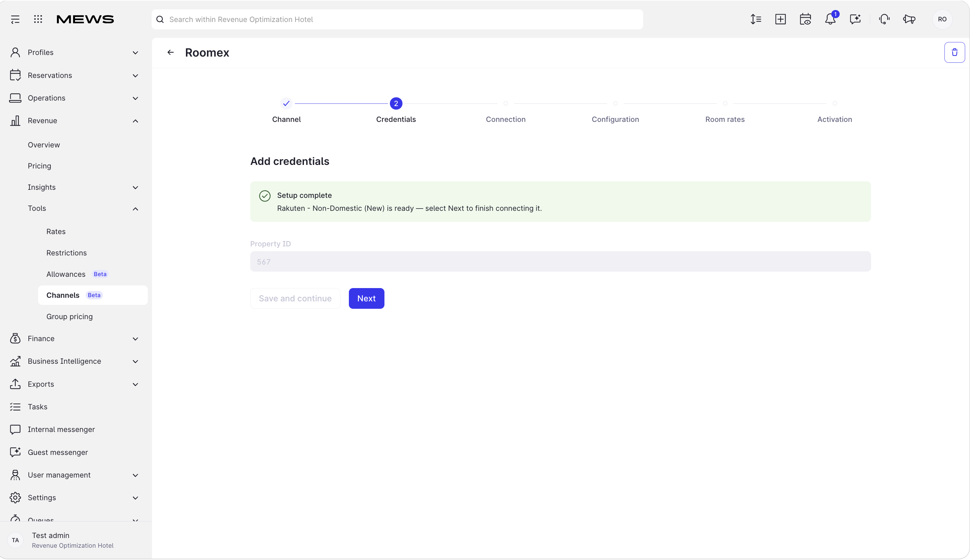Click the Operations laptop icon
The width and height of the screenshot is (970, 560).
(x=16, y=98)
